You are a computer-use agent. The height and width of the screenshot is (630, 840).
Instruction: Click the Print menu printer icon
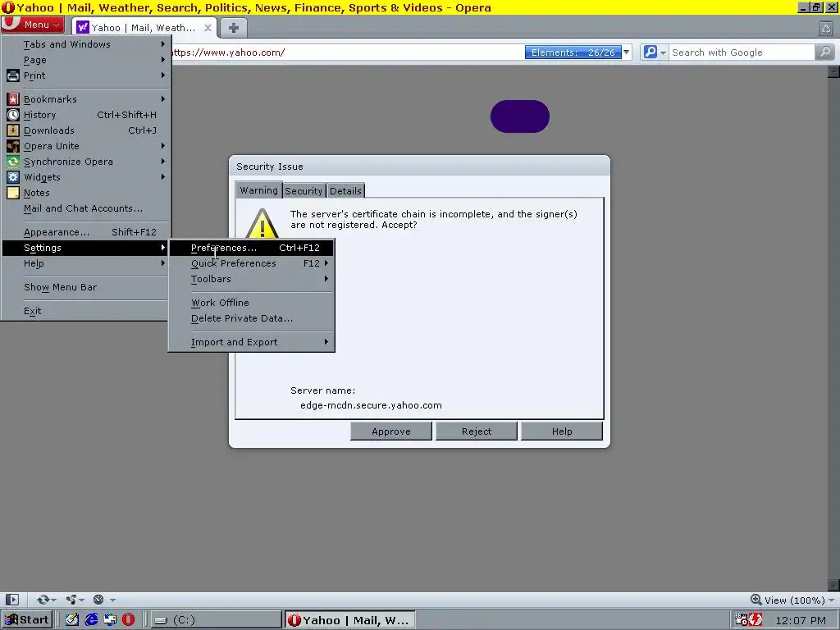coord(13,75)
